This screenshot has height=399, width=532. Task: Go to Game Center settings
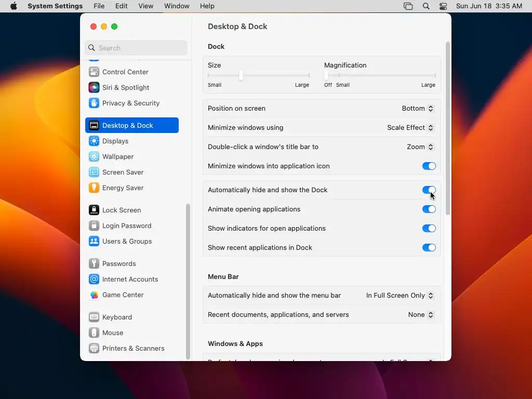(x=132, y=295)
